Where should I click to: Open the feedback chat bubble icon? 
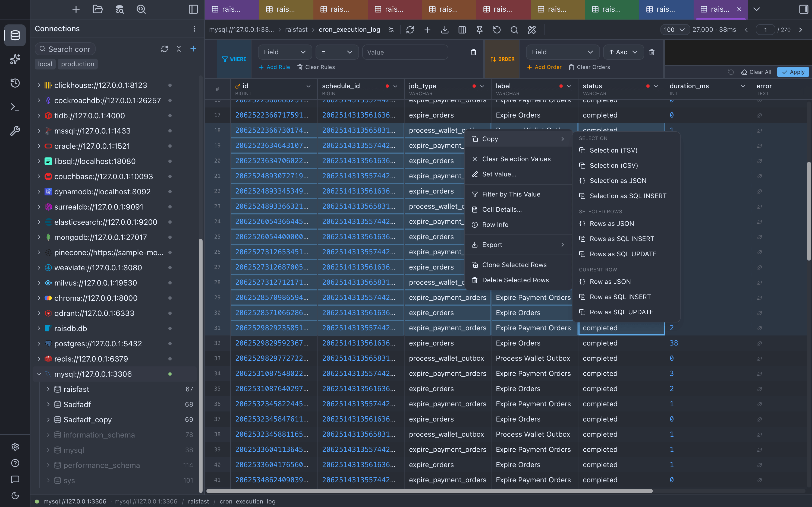point(15,480)
